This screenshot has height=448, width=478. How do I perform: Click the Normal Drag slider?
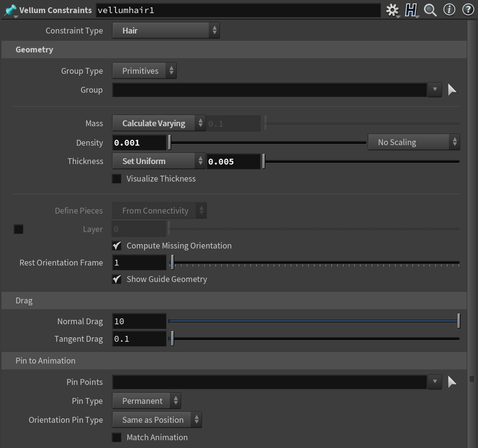pyautogui.click(x=314, y=321)
